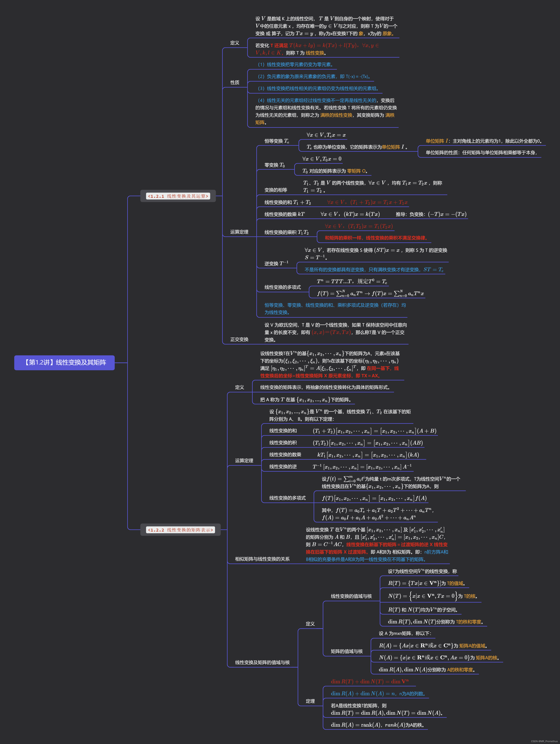
Task: Click the 定理 node
Action: tap(310, 701)
